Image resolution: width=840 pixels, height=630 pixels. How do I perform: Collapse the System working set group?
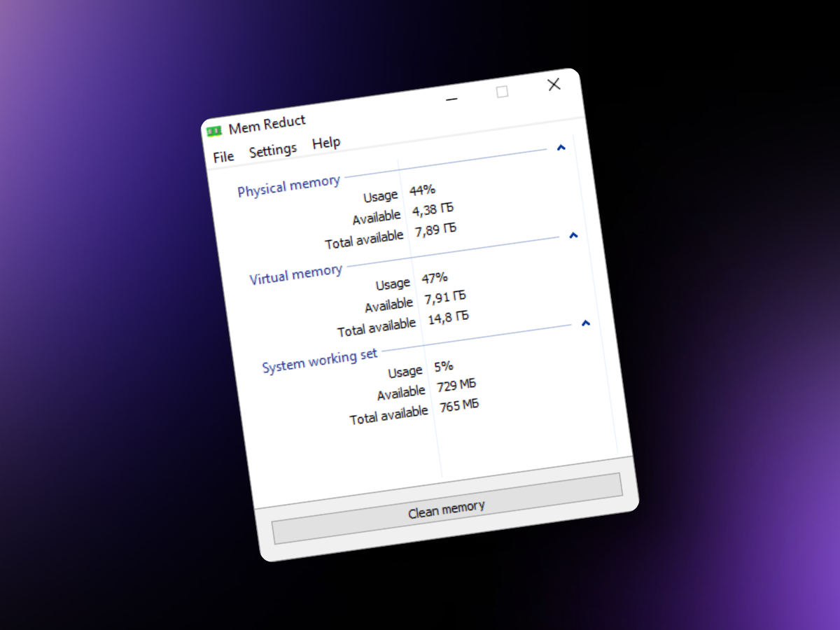(x=586, y=323)
